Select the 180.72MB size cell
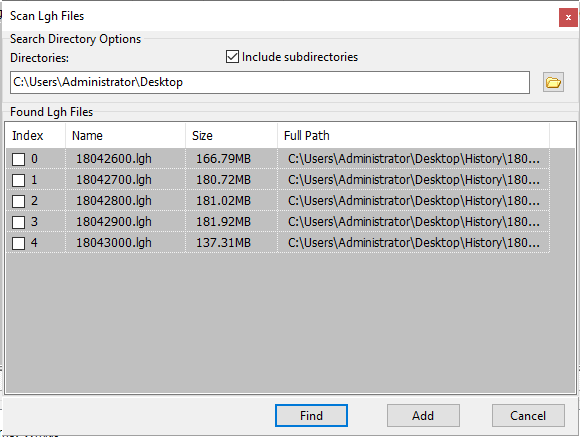 click(x=223, y=180)
